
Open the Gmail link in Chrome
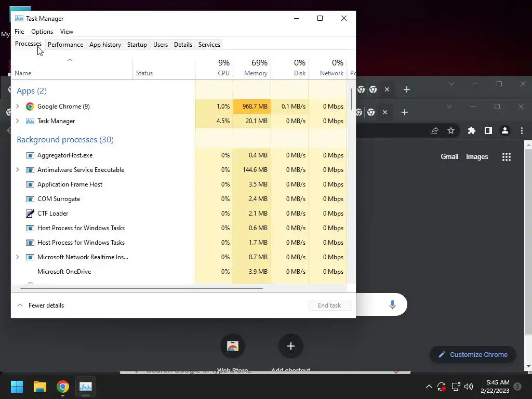[x=449, y=157]
